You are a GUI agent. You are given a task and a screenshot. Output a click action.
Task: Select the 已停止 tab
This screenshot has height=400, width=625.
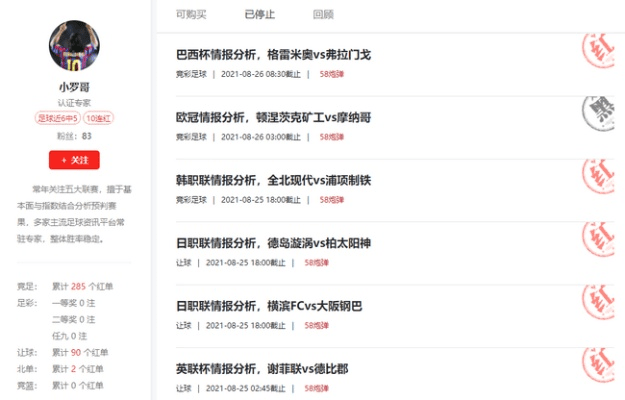coord(259,14)
